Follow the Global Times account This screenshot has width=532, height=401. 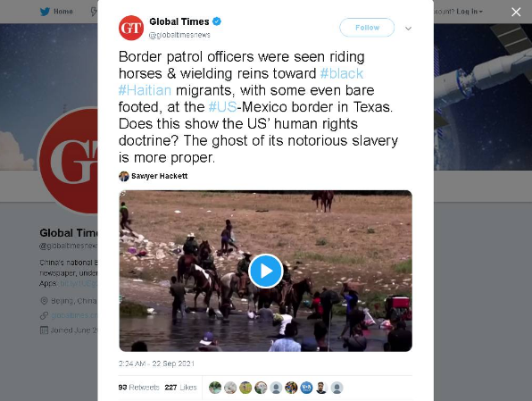click(367, 28)
